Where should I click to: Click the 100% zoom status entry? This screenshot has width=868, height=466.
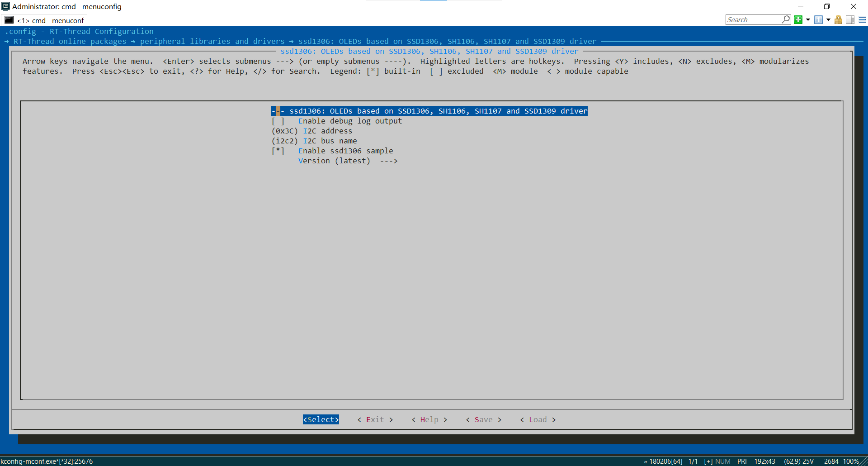[x=851, y=461]
